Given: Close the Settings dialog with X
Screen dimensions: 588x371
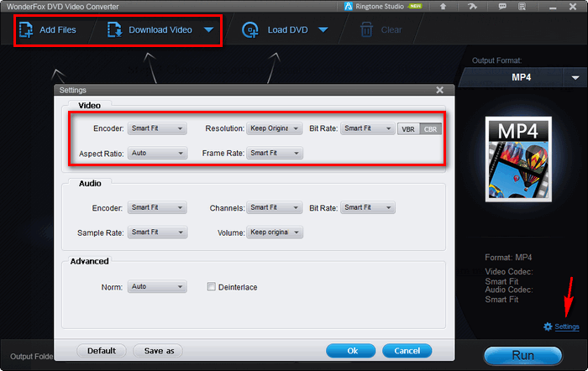Looking at the screenshot, I should pos(440,90).
